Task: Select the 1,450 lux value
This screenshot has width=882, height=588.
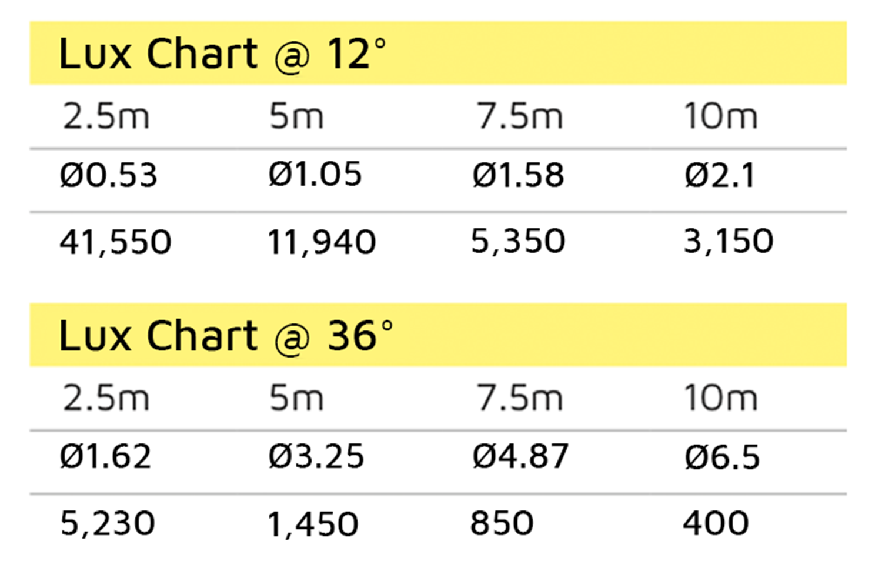Action: tap(312, 524)
